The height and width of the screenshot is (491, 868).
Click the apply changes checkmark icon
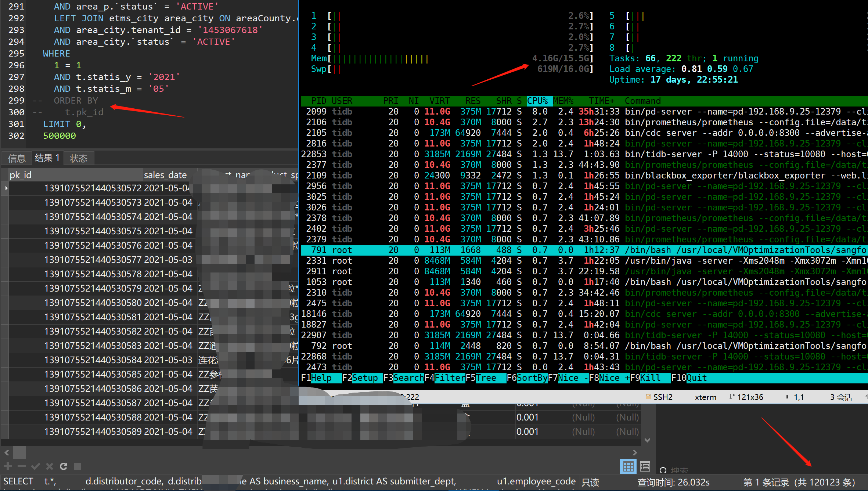36,466
